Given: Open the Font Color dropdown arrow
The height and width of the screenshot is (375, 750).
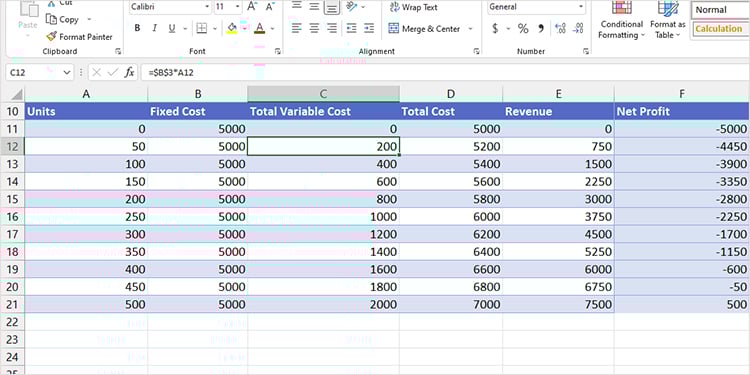Looking at the screenshot, I should pos(273,28).
